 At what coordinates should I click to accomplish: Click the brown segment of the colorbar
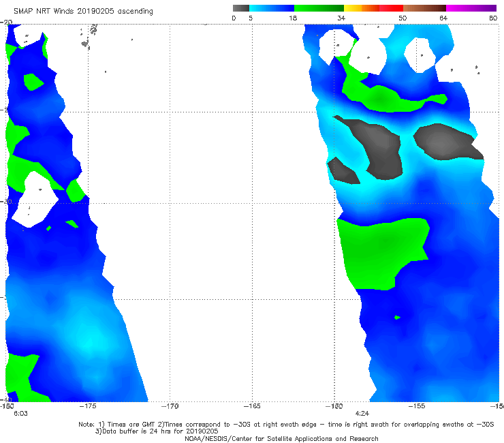point(424,8)
